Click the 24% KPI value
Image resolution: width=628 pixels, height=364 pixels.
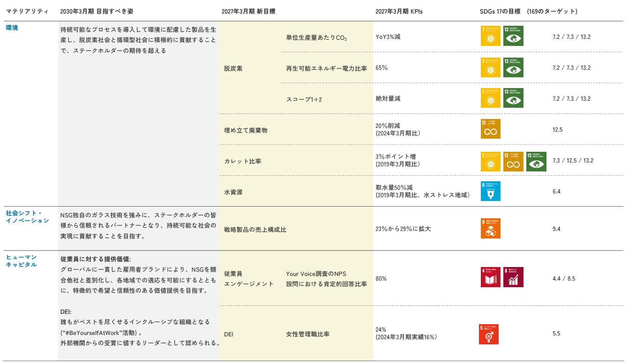[x=381, y=329]
